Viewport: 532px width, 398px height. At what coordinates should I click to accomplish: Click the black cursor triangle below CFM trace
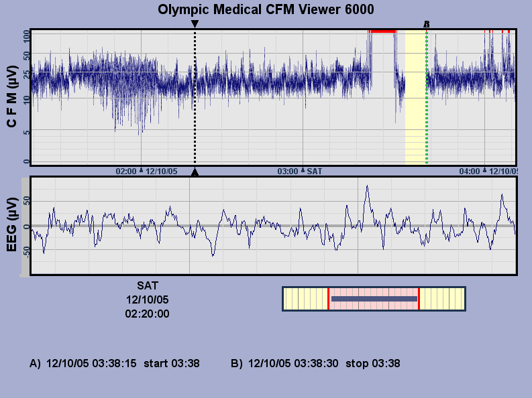click(195, 172)
